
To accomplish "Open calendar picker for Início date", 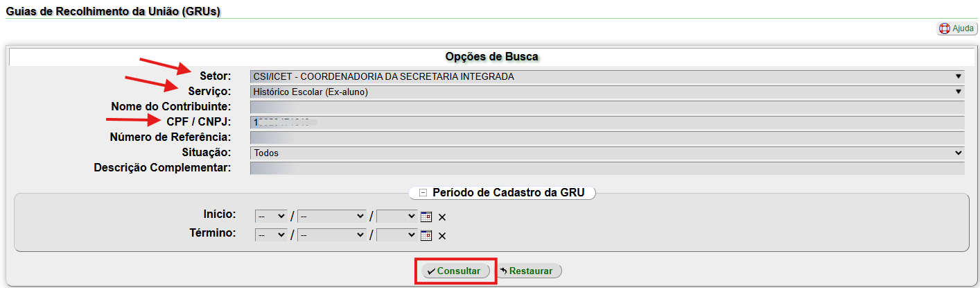I will pos(426,217).
